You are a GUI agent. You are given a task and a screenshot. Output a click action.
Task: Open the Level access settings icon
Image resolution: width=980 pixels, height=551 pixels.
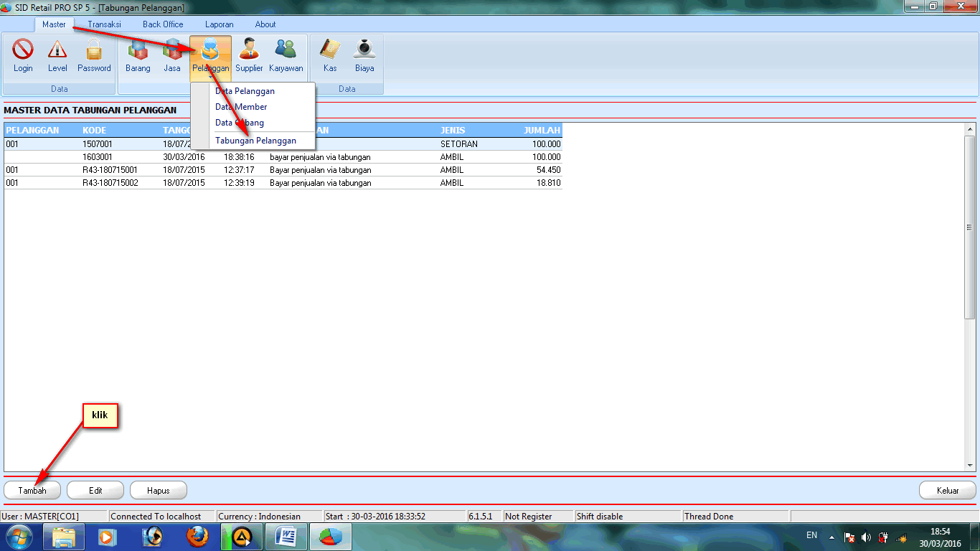tap(57, 56)
